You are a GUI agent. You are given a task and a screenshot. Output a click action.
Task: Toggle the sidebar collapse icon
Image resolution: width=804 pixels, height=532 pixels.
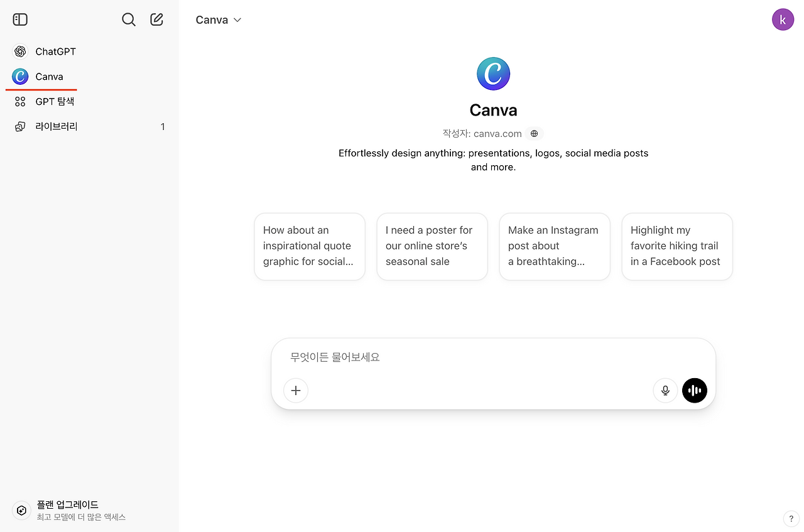tap(20, 19)
